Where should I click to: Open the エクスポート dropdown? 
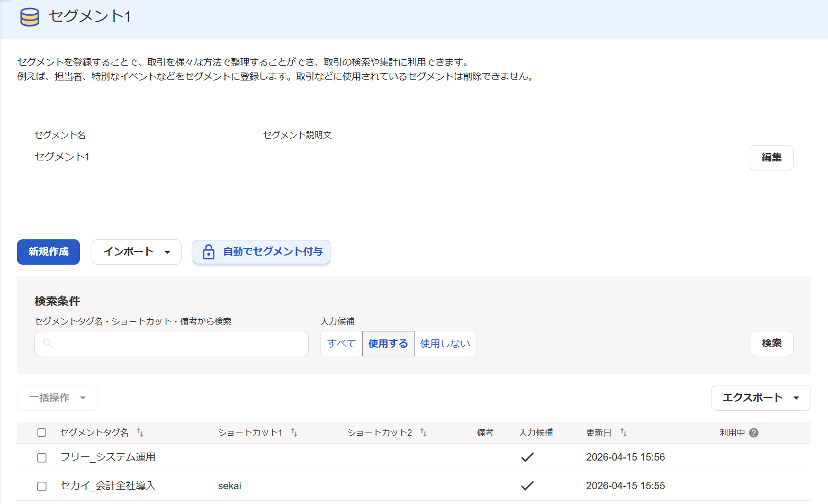(x=761, y=398)
